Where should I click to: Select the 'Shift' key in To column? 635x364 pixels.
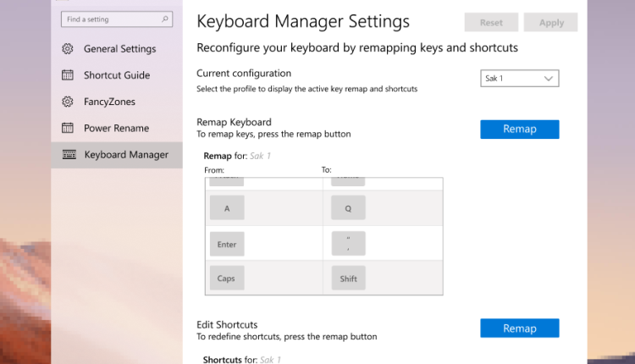(348, 279)
